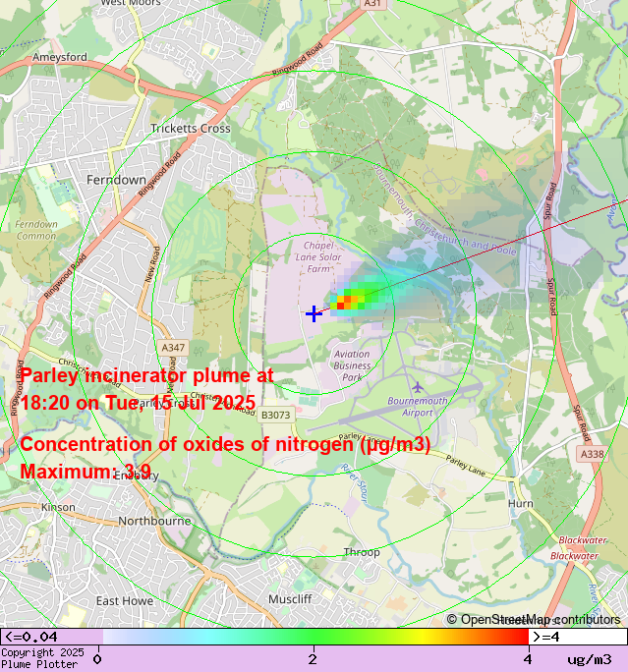Viewport: 628px width, 672px height.
Task: Click the '2' tick label on the scale
Action: pyautogui.click(x=313, y=659)
